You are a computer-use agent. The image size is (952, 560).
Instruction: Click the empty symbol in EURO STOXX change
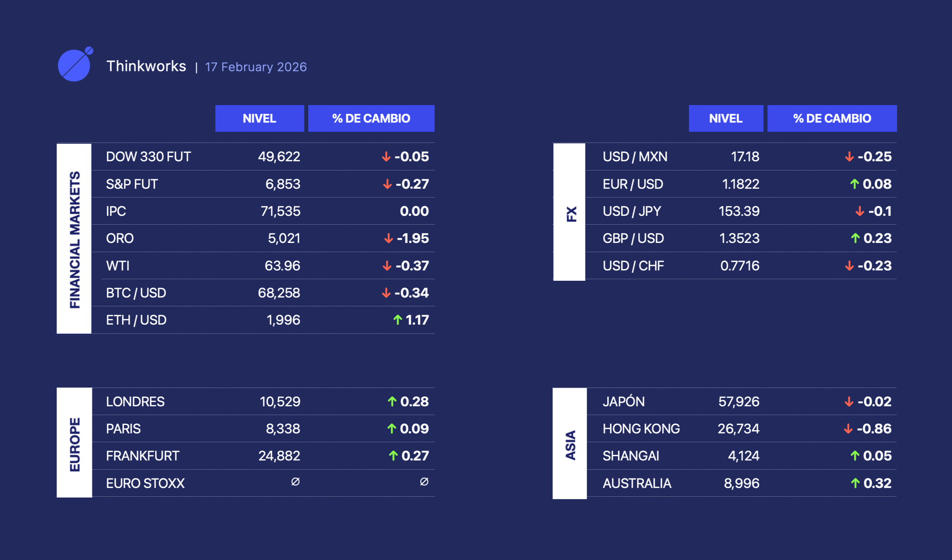tap(424, 482)
